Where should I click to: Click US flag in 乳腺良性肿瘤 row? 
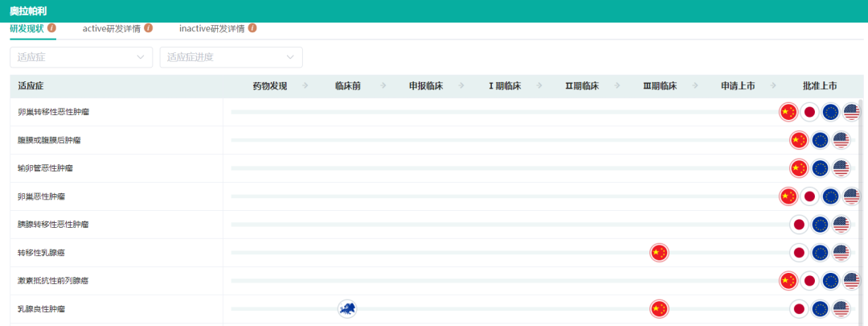point(841,308)
